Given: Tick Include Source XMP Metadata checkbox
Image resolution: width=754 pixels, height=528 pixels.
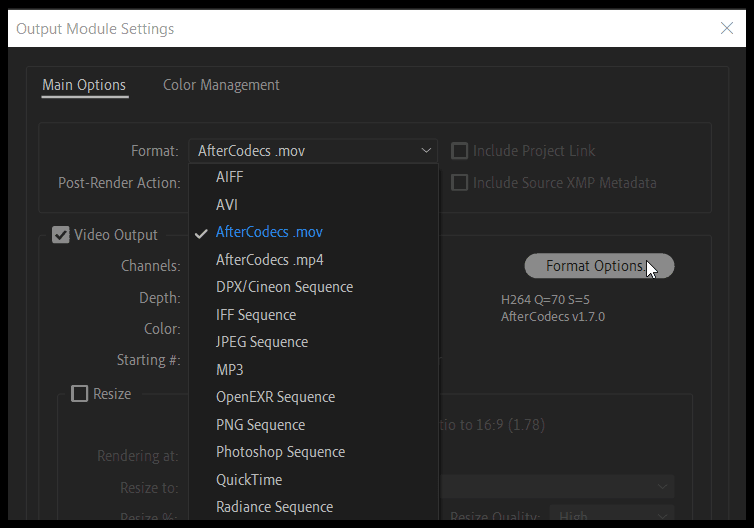Looking at the screenshot, I should (x=459, y=183).
